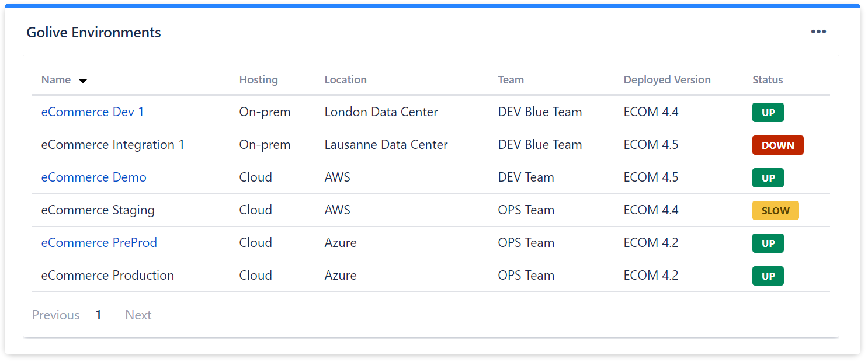Click the red DOWN status badge
868x362 pixels.
pos(777,145)
